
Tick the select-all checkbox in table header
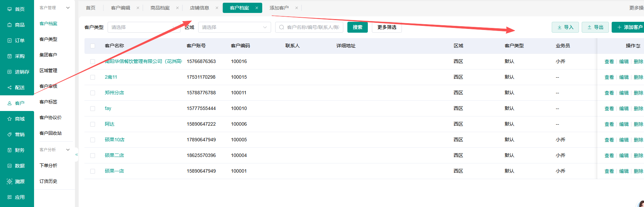coord(93,46)
